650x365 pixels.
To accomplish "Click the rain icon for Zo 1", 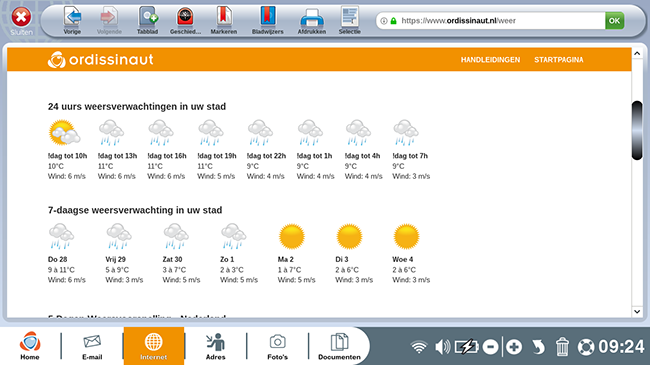I will click(x=233, y=236).
